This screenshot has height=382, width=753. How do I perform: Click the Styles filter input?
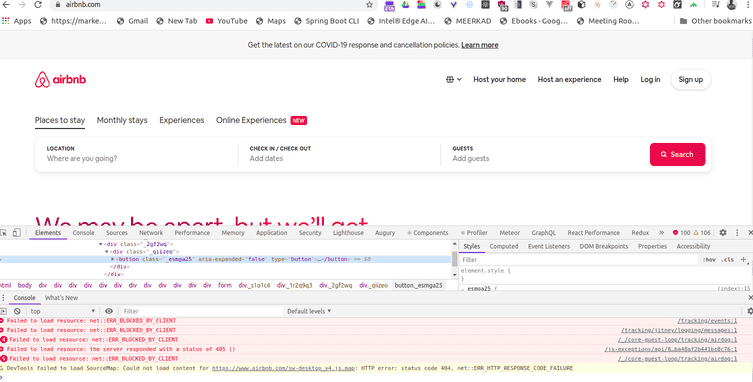pyautogui.click(x=578, y=259)
